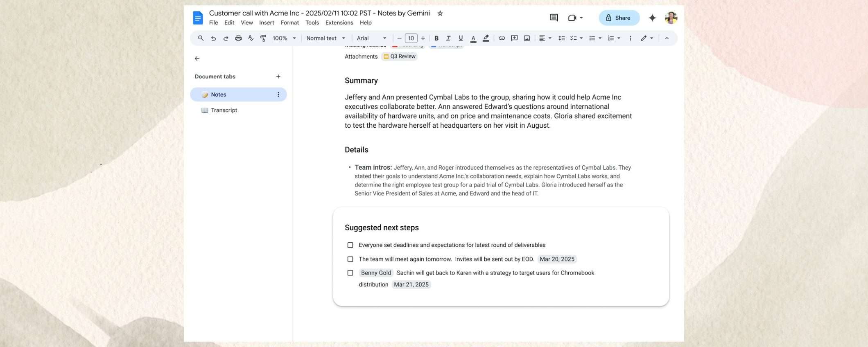Image resolution: width=868 pixels, height=347 pixels.
Task: Click the Undo icon in toolbar
Action: point(213,38)
